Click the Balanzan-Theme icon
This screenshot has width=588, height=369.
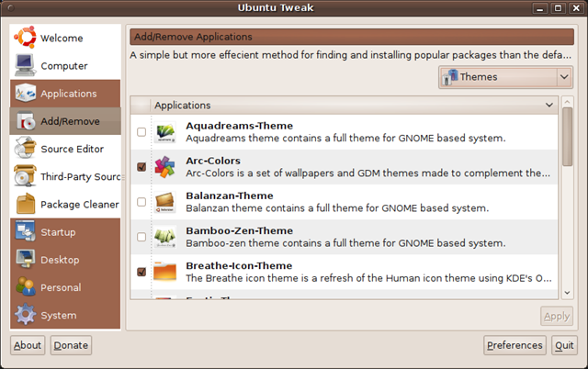point(165,202)
